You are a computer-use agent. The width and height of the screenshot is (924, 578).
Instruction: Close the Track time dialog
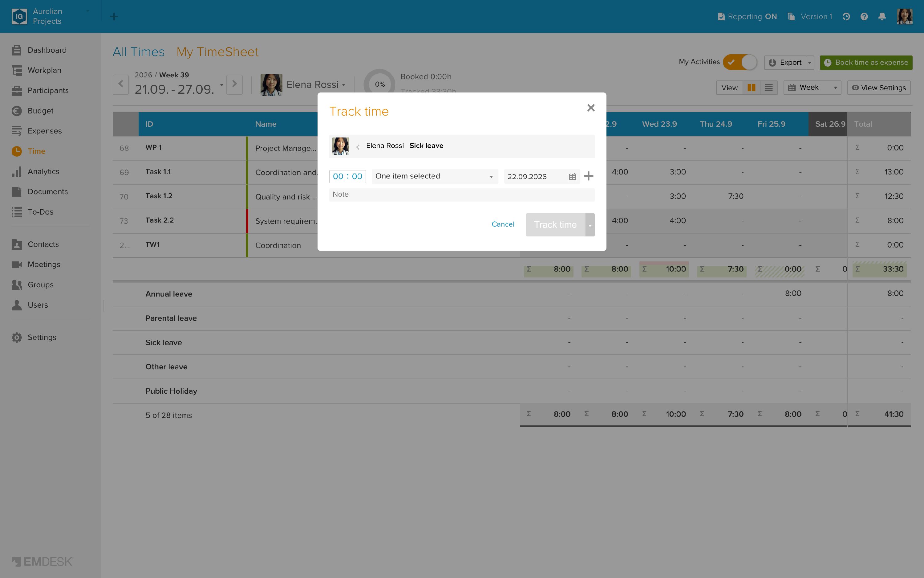tap(591, 108)
